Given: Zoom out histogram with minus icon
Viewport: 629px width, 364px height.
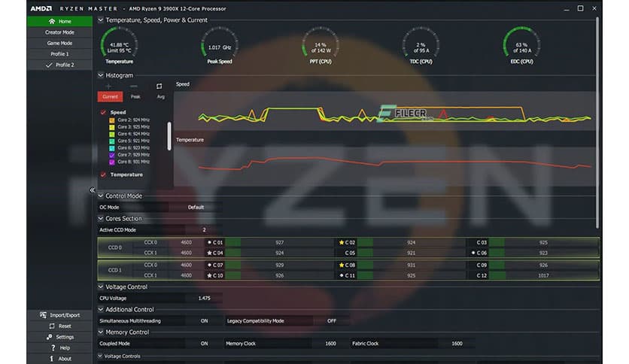Looking at the screenshot, I should click(134, 86).
